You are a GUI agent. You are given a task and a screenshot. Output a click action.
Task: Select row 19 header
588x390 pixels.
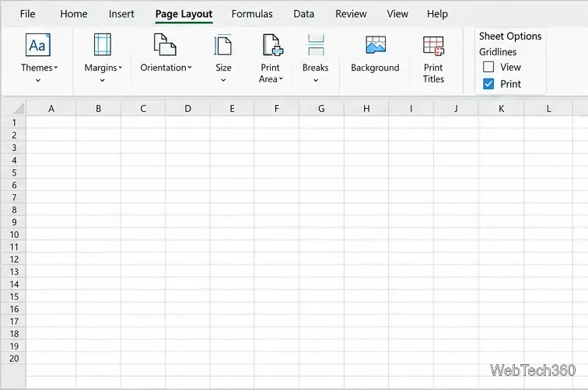tap(14, 346)
